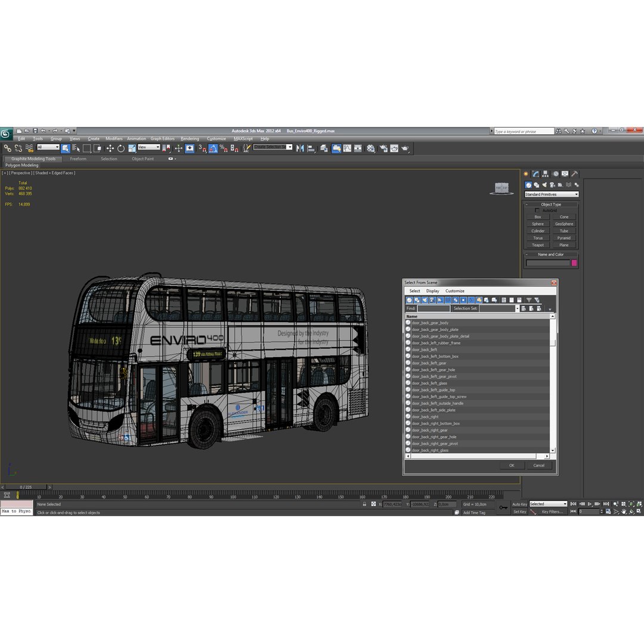Viewport: 644px width, 644px height.
Task: Open the Rendering menu
Action: pyautogui.click(x=190, y=139)
